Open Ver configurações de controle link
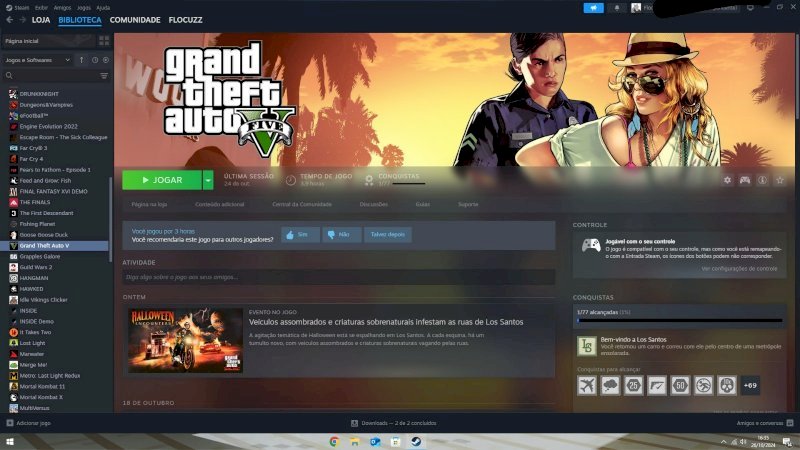The image size is (800, 450). (x=739, y=269)
